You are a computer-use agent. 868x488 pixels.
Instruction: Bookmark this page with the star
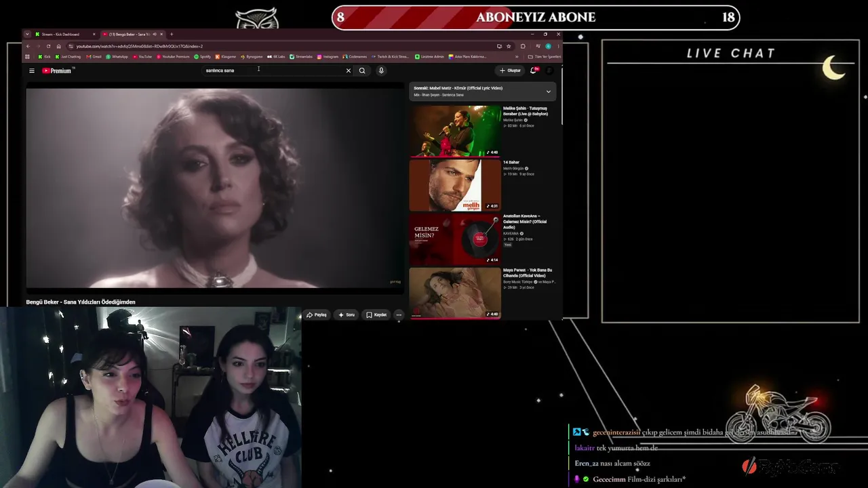[509, 46]
